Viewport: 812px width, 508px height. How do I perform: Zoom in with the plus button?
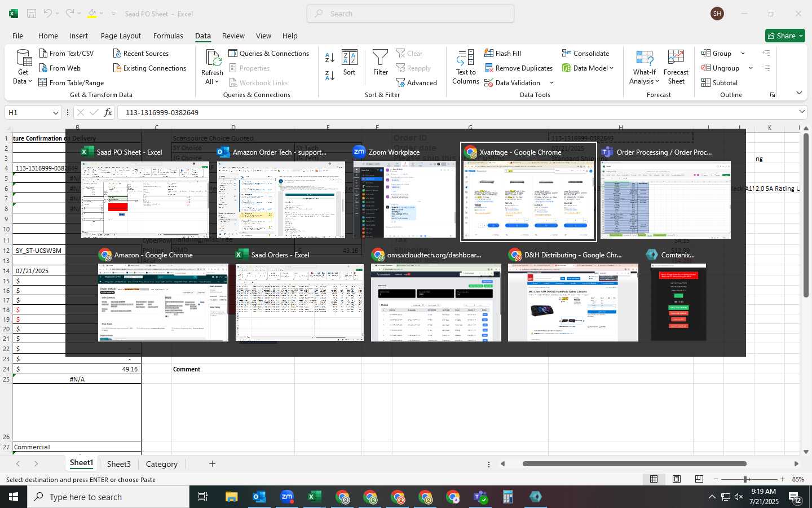click(782, 479)
